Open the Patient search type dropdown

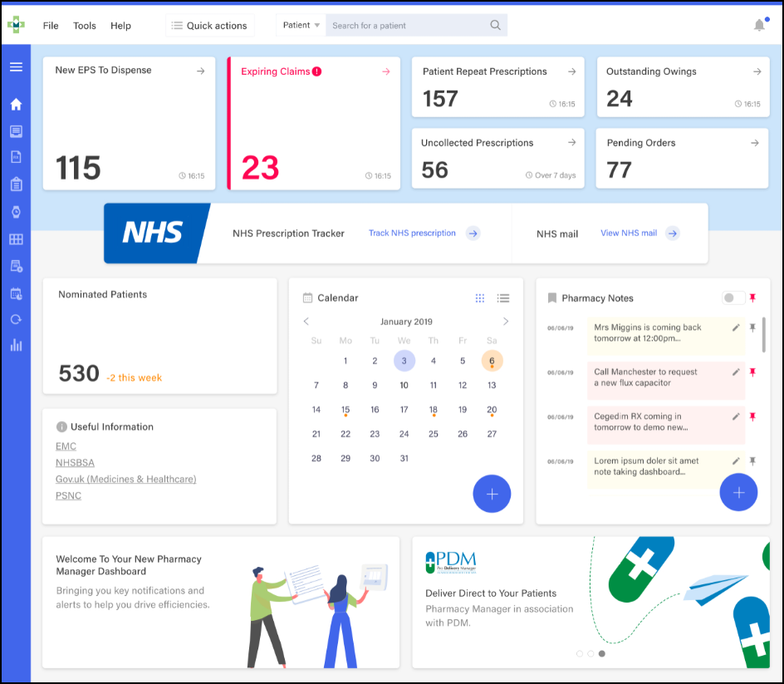click(x=301, y=26)
